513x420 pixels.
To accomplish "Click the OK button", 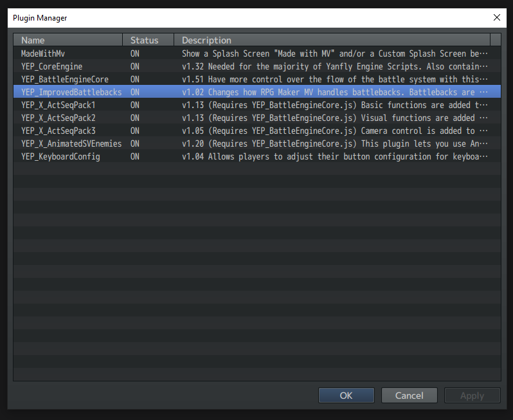I will pyautogui.click(x=346, y=396).
